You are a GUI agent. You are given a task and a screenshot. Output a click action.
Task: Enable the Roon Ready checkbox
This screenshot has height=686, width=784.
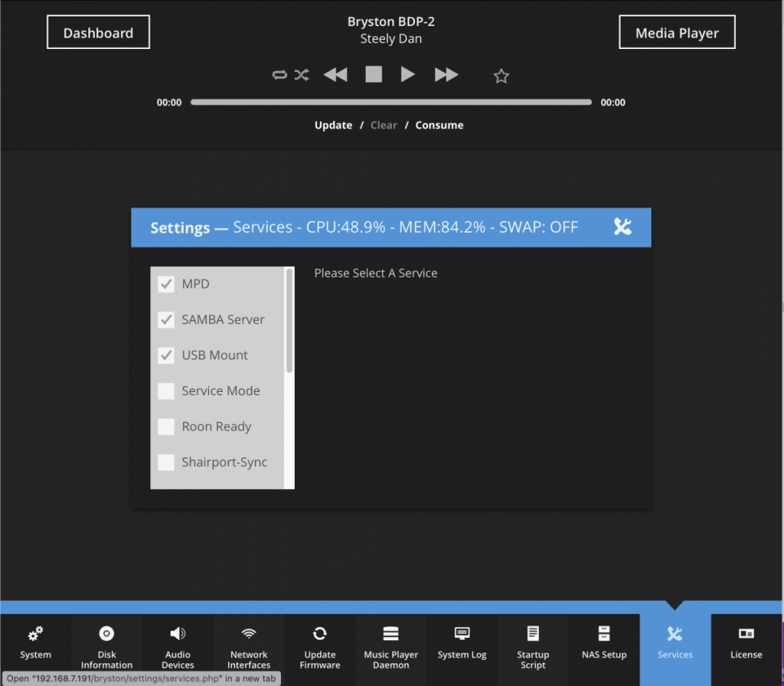166,427
